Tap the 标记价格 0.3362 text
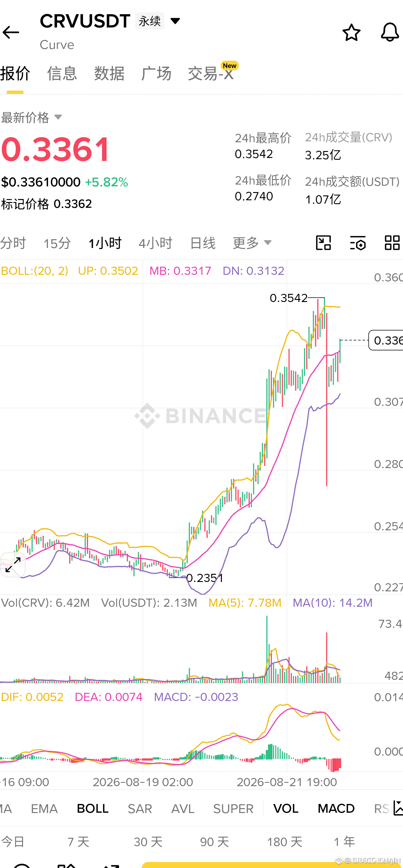 click(x=46, y=204)
